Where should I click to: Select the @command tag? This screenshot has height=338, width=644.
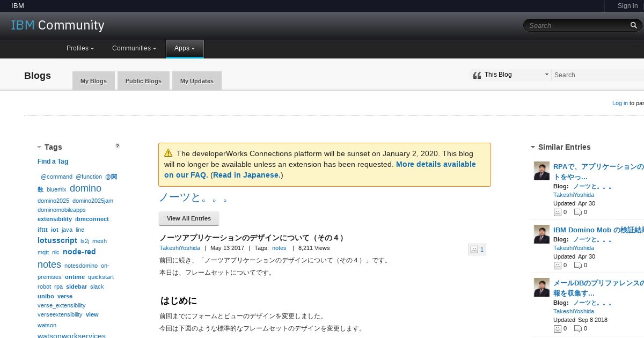(x=56, y=177)
